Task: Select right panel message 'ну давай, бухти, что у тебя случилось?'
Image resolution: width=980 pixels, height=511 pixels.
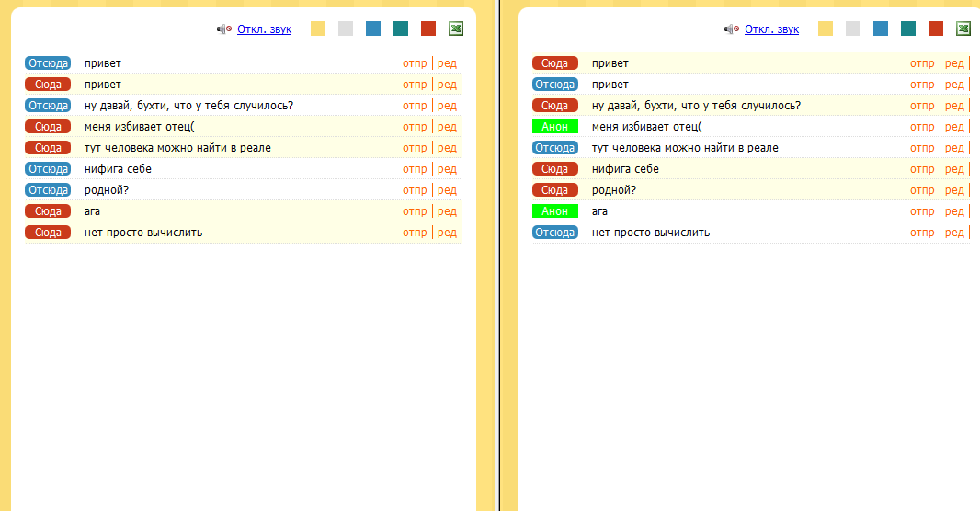Action: tap(696, 106)
